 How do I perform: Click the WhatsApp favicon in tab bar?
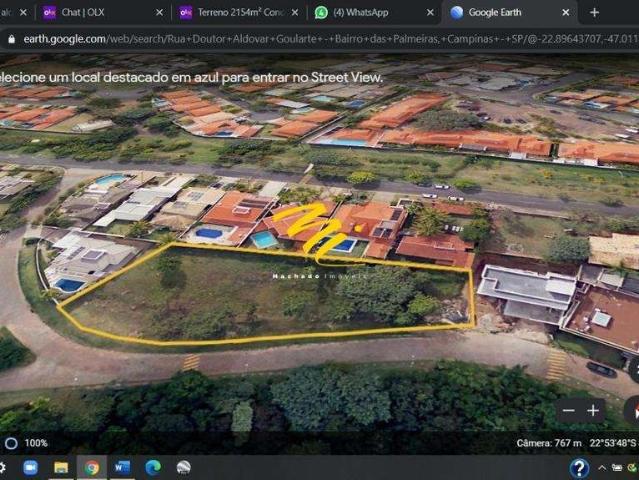point(321,13)
